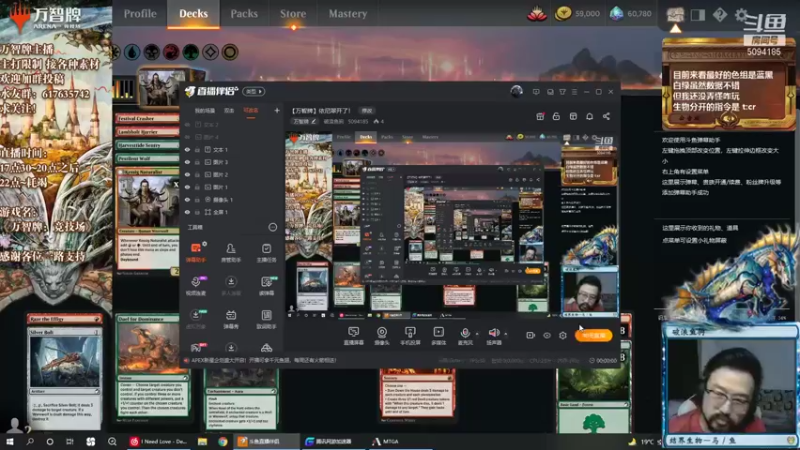The image size is (800, 450).
Task: Open MTG Arena settings gear icon
Action: [x=741, y=15]
